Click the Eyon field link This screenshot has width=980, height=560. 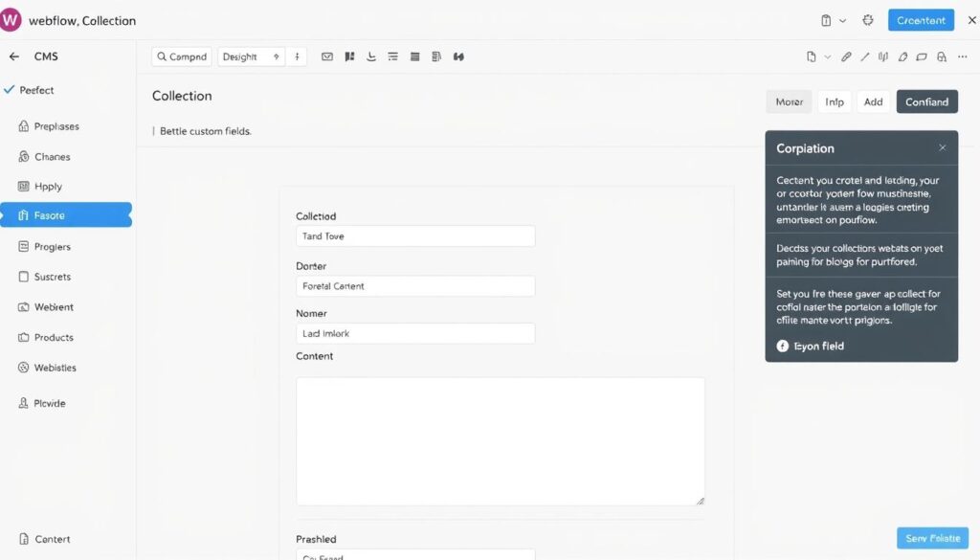pyautogui.click(x=810, y=346)
